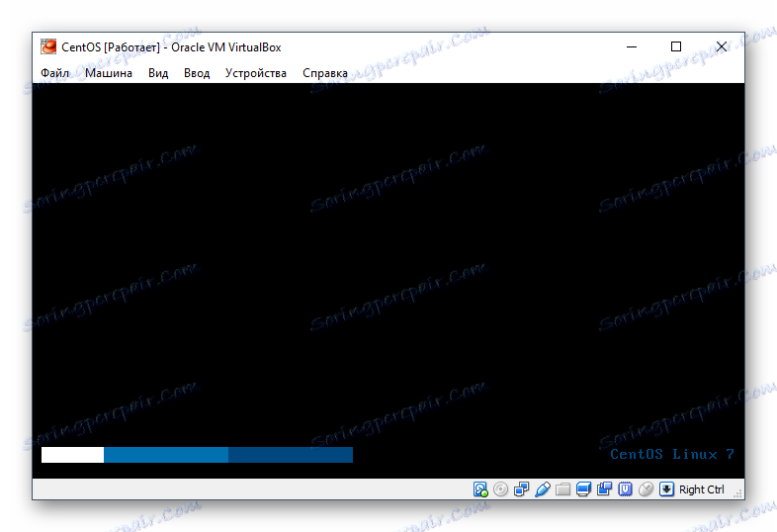Open the Файл menu
The width and height of the screenshot is (777, 532).
pyautogui.click(x=55, y=73)
